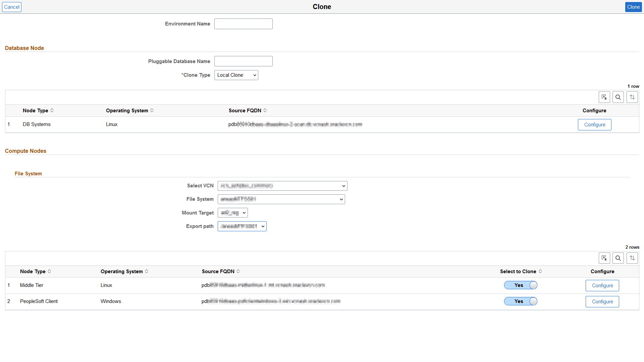
Task: Open the File System dropdown
Action: click(x=281, y=199)
